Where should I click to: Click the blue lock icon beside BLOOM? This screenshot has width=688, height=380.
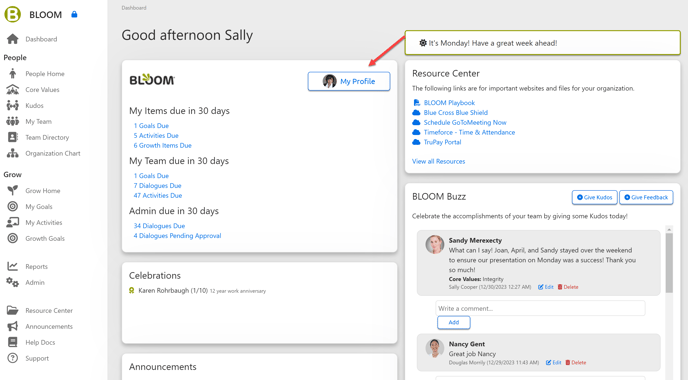pyautogui.click(x=74, y=14)
